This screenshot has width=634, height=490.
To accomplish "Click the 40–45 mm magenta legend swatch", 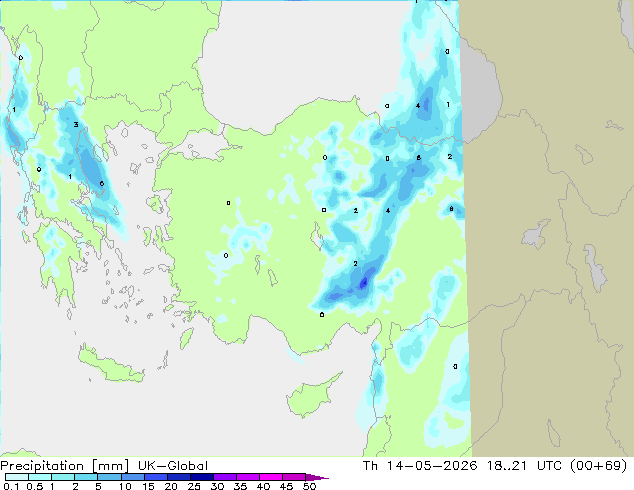I will click(x=271, y=477).
